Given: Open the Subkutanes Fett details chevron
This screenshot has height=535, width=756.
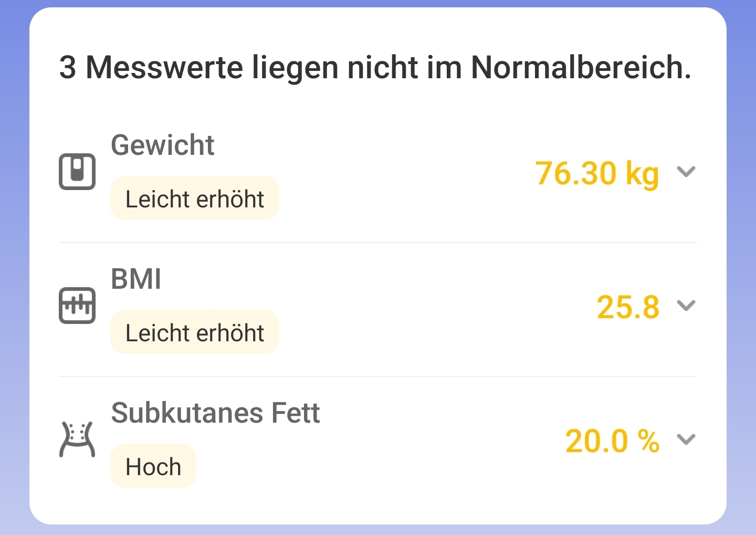Looking at the screenshot, I should tap(686, 439).
